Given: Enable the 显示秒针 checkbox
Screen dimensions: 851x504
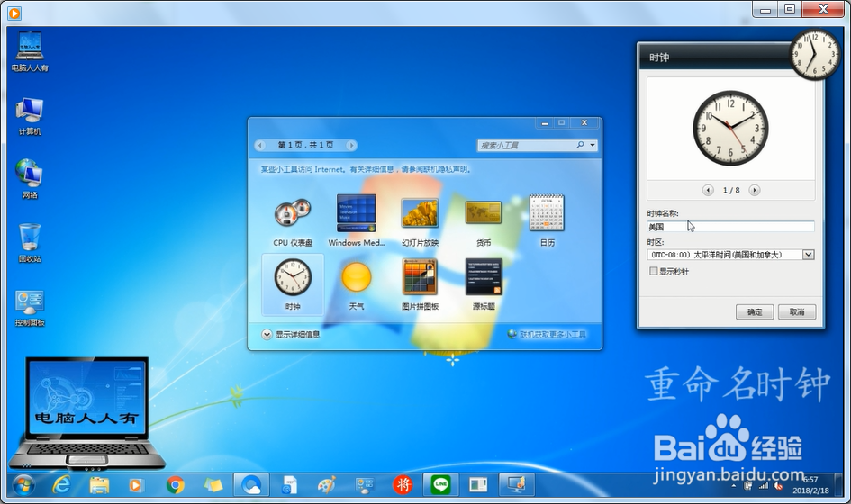Looking at the screenshot, I should click(654, 271).
